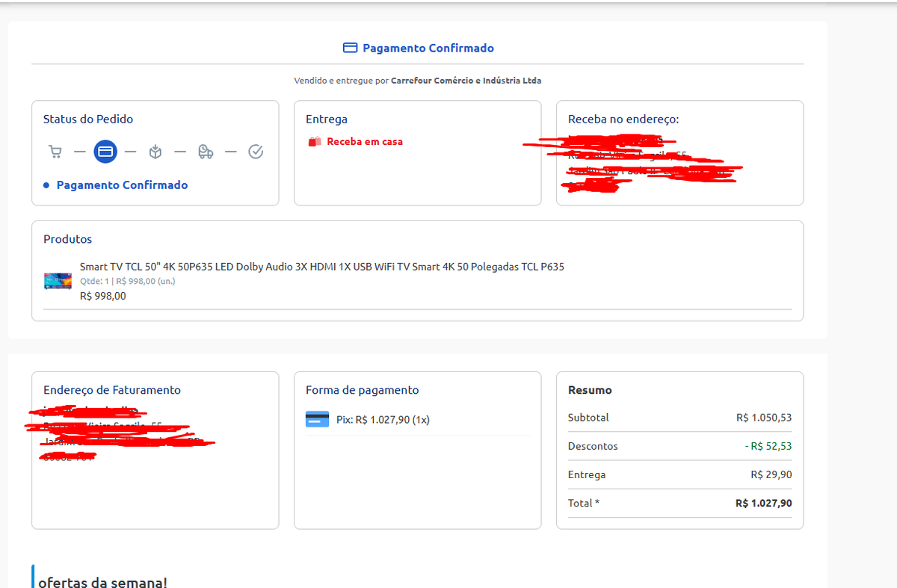The image size is (897, 588).
Task: Click the Entrega fee value R$ 29,90
Action: click(x=771, y=474)
